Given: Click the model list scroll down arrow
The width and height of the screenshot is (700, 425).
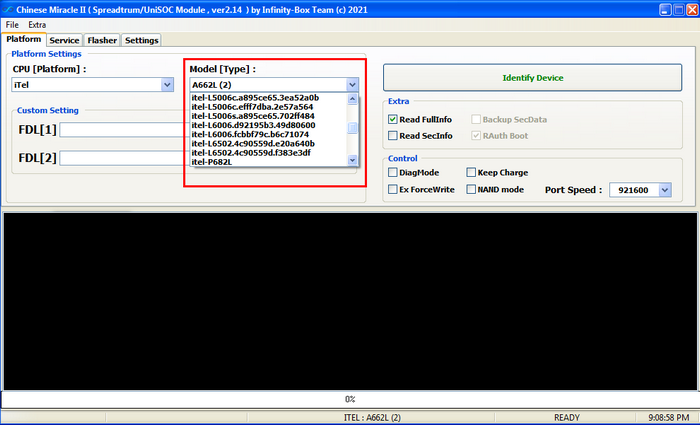Looking at the screenshot, I should coord(352,160).
